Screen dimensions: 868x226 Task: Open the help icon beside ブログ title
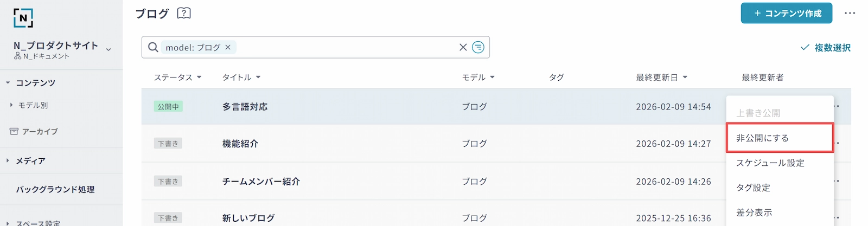click(x=184, y=13)
